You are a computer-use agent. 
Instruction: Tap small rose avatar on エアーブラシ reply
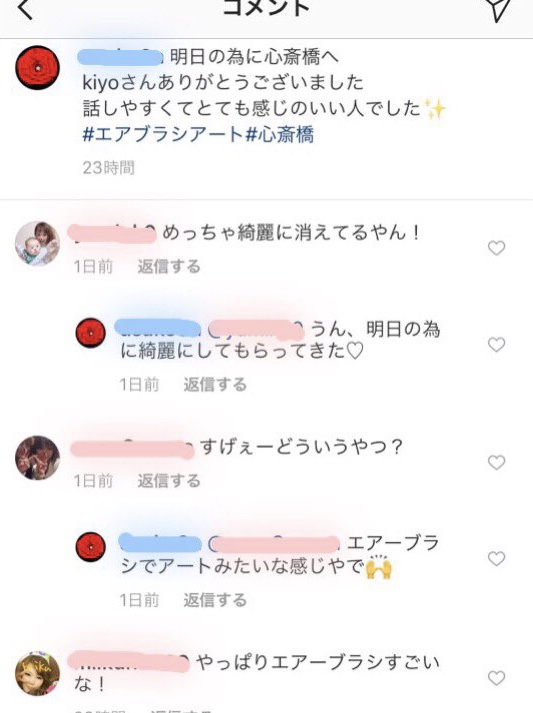pyautogui.click(x=91, y=547)
